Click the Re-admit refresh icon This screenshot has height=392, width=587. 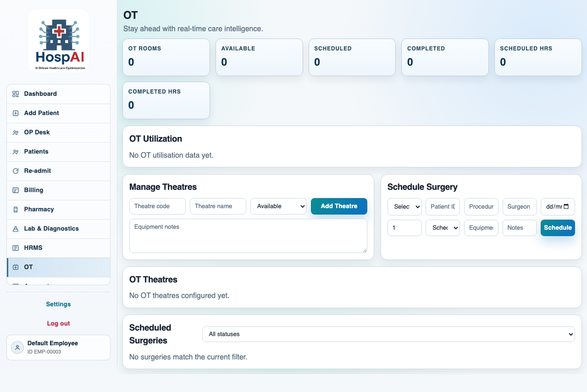click(x=16, y=171)
